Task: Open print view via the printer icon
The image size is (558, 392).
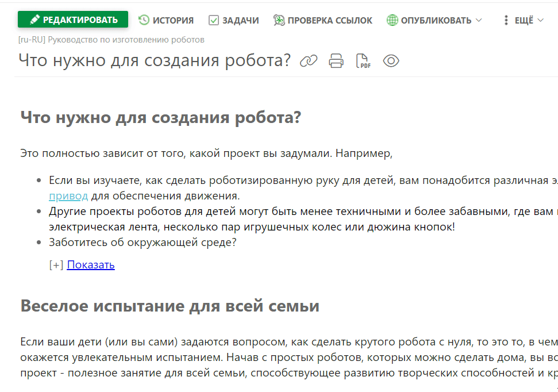Action: [x=336, y=60]
